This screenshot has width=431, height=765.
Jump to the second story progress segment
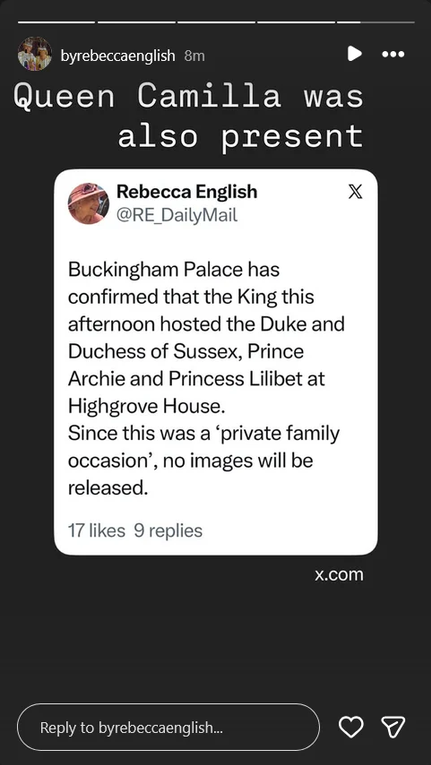136,22
